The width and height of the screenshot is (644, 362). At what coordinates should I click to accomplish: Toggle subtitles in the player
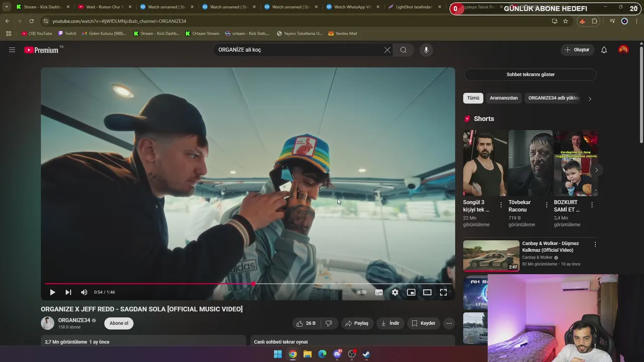click(x=379, y=292)
